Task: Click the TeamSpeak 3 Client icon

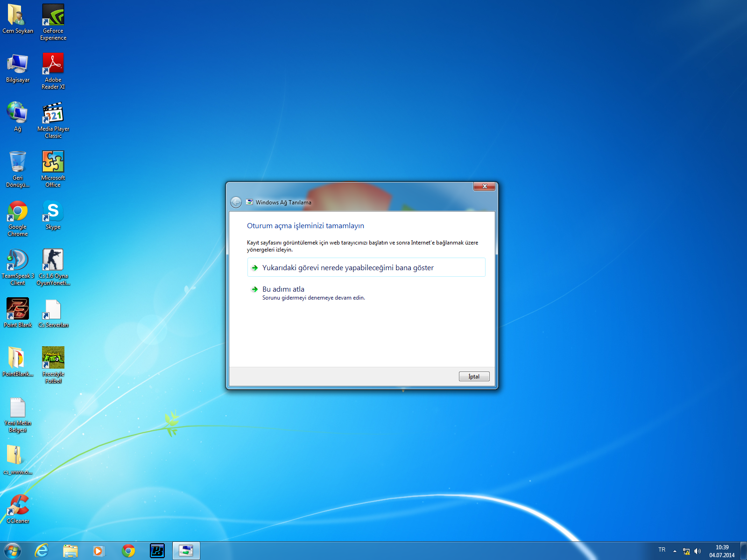Action: pyautogui.click(x=18, y=260)
